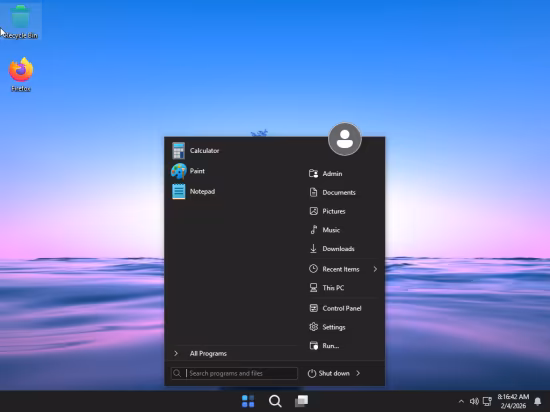This screenshot has height=412, width=550.
Task: Click the Recent Items clock icon
Action: (313, 269)
